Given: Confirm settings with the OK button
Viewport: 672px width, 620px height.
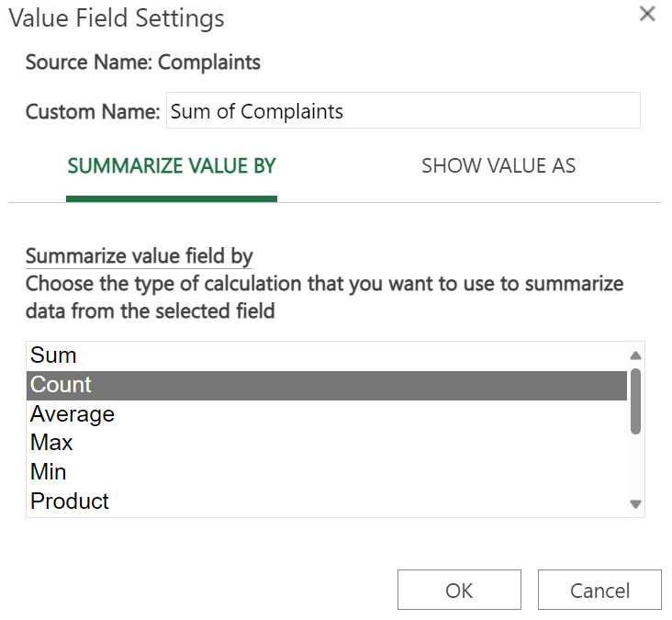Looking at the screenshot, I should 459,590.
